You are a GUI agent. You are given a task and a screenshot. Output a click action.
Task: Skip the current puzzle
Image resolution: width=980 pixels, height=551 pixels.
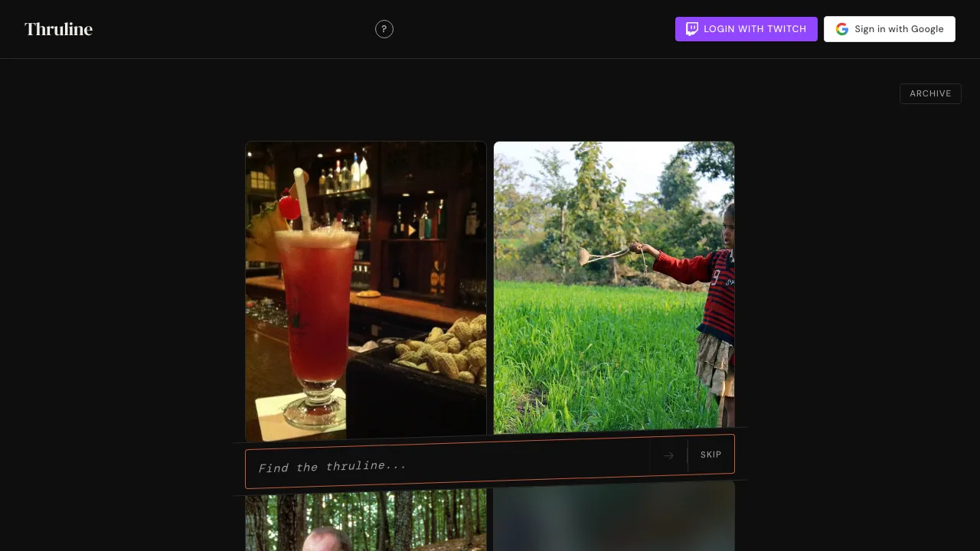[710, 455]
